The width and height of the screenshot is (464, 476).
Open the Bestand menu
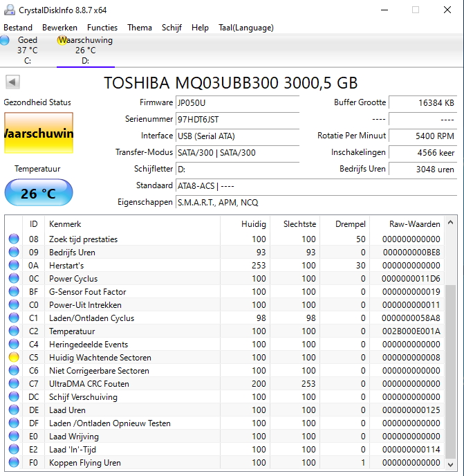18,28
